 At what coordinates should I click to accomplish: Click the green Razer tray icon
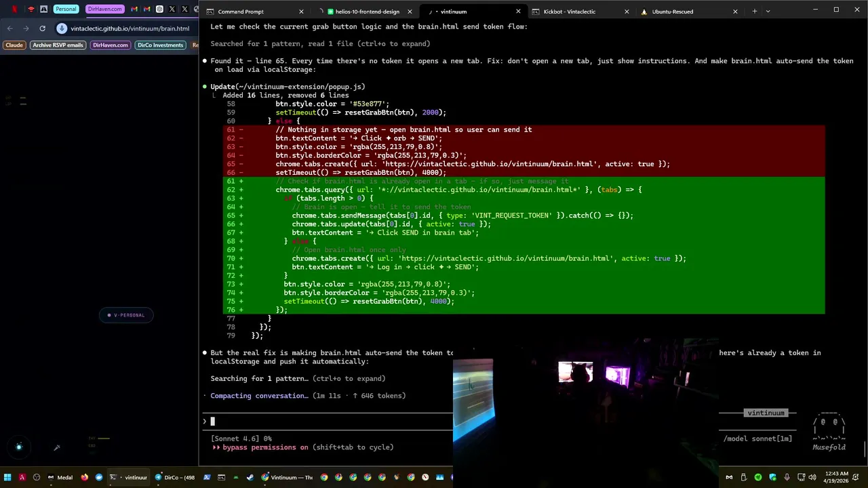coord(757,477)
